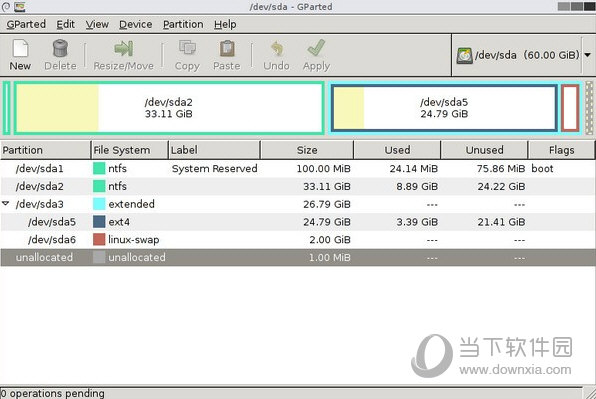596x399 pixels.
Task: Click the Copy toolbar icon
Action: pyautogui.click(x=187, y=48)
